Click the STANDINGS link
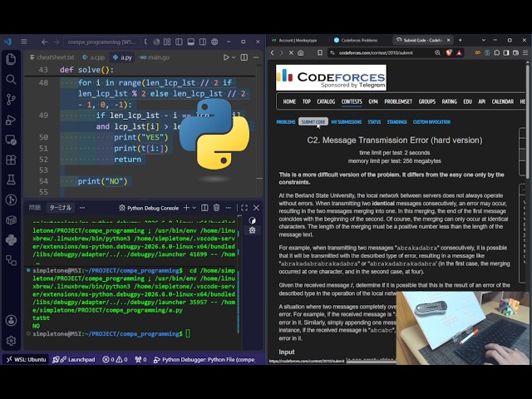This screenshot has width=532, height=399. coord(397,122)
